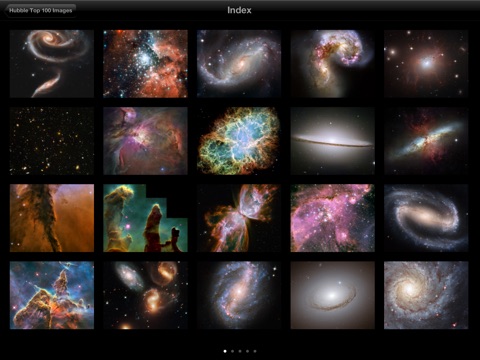The height and width of the screenshot is (360, 480).
Task: Select the face-on spiral galaxy thumbnail
Action: point(426,295)
